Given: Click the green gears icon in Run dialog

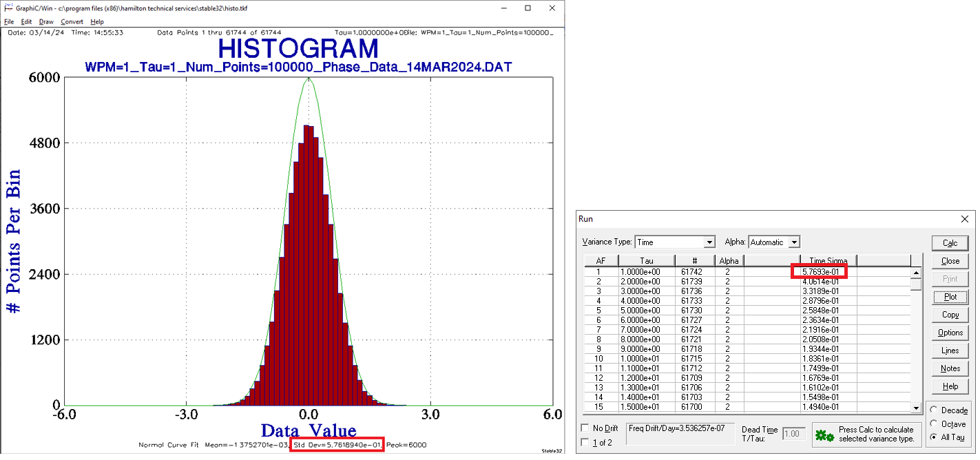Looking at the screenshot, I should click(825, 436).
